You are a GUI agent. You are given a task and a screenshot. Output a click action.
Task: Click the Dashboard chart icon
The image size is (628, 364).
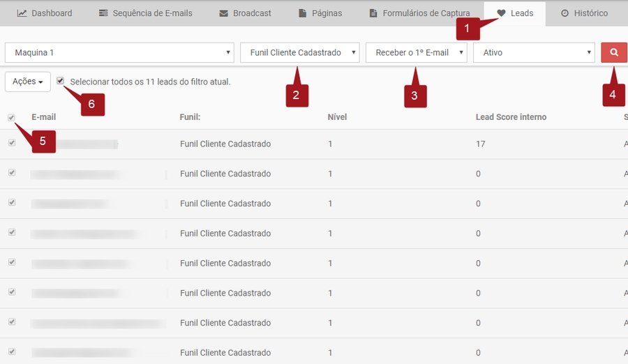tap(22, 13)
